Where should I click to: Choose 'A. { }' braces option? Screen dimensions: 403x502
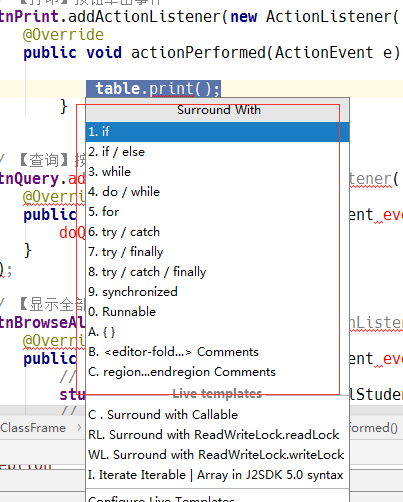click(x=217, y=332)
